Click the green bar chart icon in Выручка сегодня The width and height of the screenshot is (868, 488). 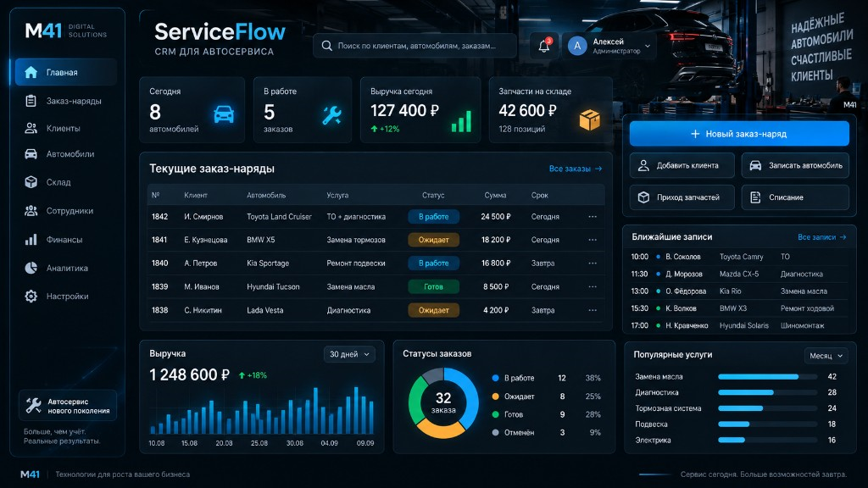click(461, 121)
